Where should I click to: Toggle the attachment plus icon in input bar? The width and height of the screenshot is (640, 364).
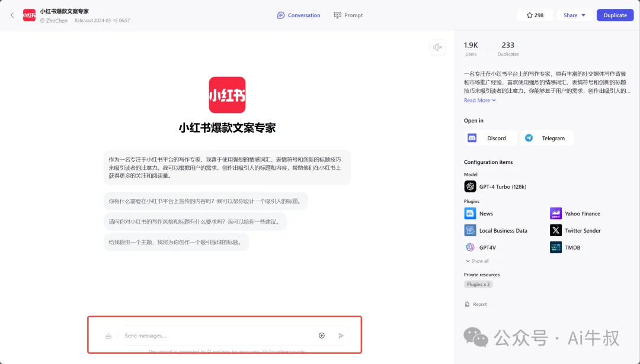[x=321, y=335]
